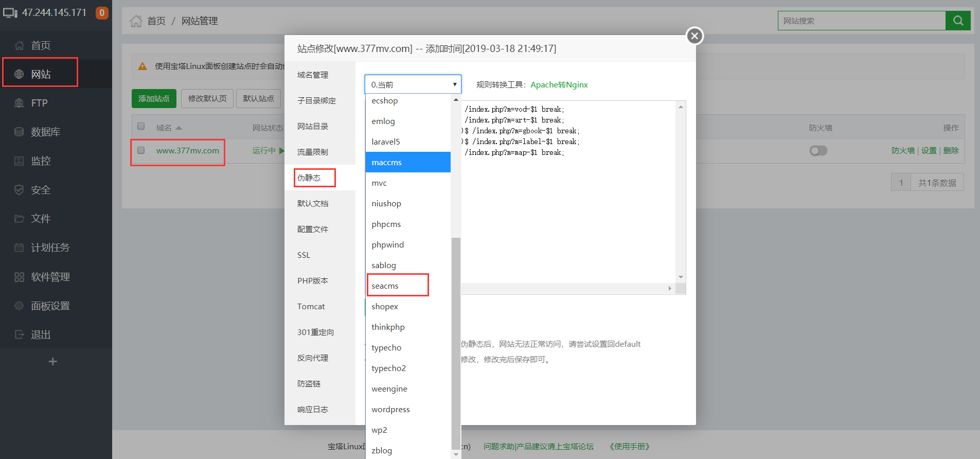Select zblog from the rule list
The height and width of the screenshot is (459, 980).
pos(408,450)
